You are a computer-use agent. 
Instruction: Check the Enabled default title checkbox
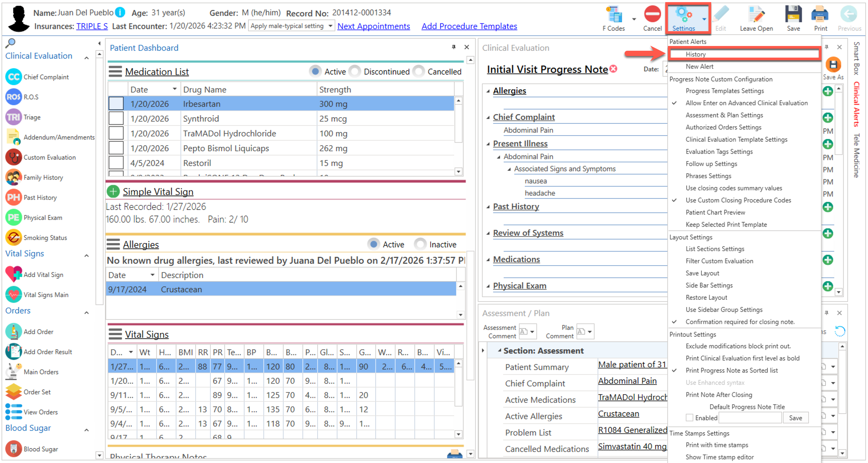(x=689, y=418)
